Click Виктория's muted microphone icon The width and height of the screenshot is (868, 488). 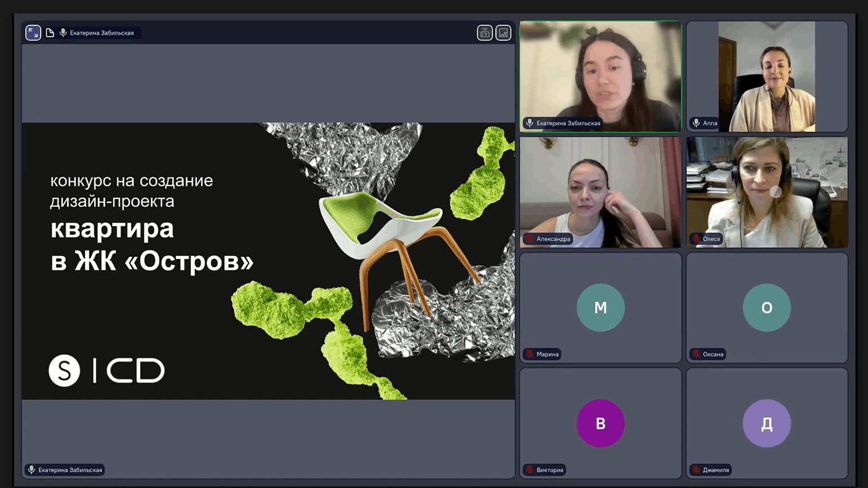coord(530,470)
